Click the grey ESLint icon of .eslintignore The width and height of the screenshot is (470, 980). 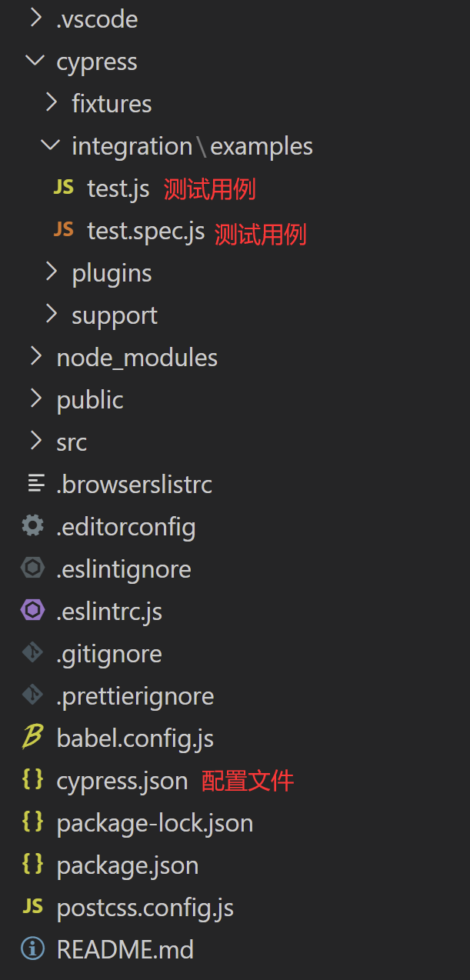point(32,568)
